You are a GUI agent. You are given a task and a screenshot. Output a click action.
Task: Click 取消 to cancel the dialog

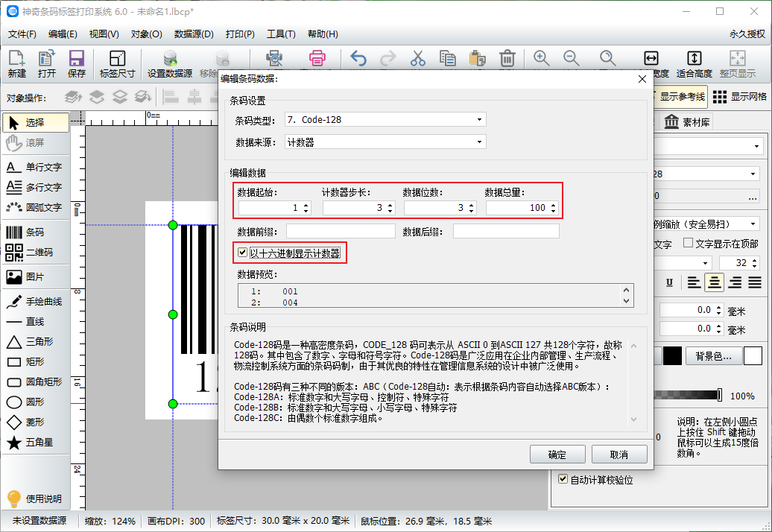tap(619, 455)
